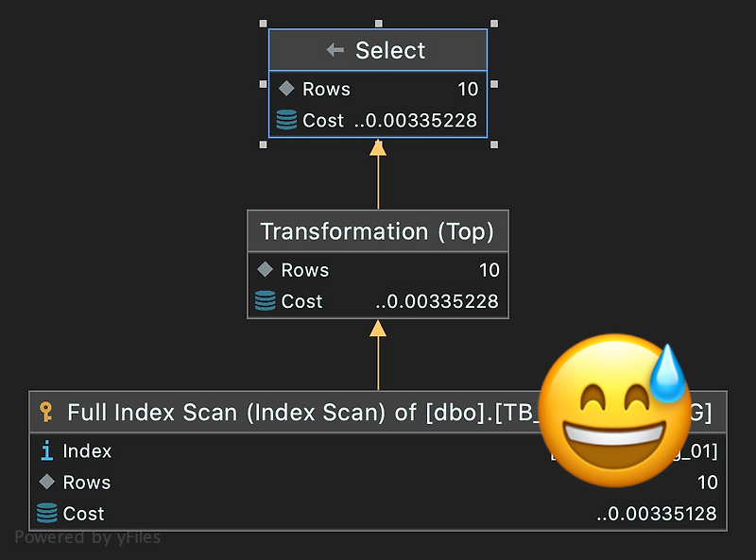Screen dimensions: 756x560
Task: Select the Full Index Scan node title bar
Action: 236,412
